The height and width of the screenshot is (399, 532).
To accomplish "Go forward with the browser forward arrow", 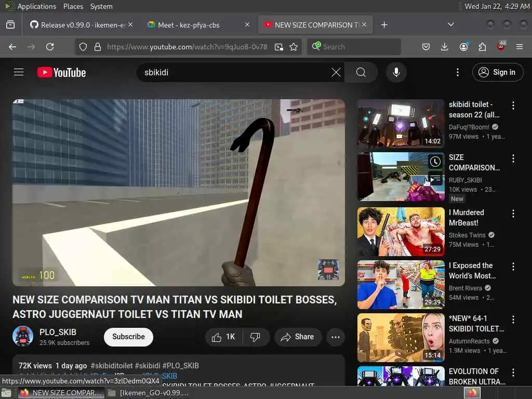I will (x=31, y=47).
